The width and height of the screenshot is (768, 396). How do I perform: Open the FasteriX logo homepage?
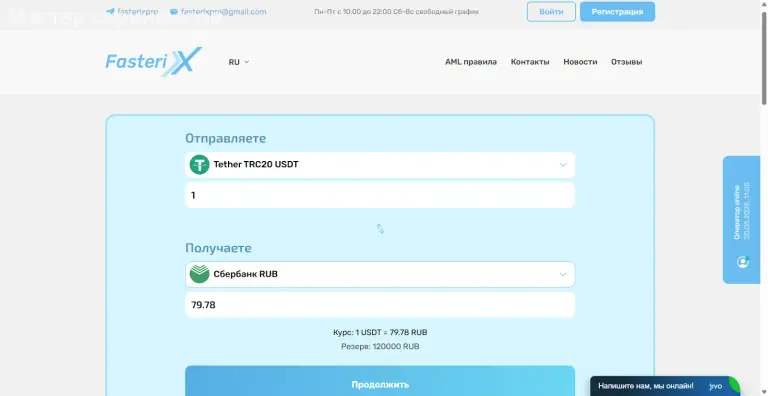(x=153, y=62)
